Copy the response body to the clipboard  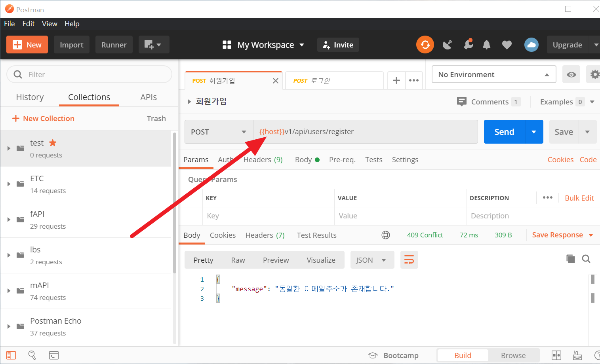pos(571,259)
